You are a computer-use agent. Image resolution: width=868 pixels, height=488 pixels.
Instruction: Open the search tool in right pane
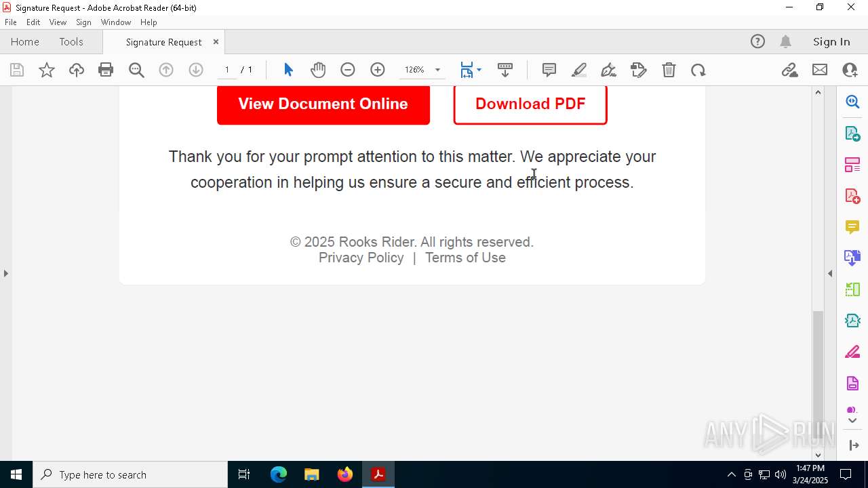tap(852, 102)
